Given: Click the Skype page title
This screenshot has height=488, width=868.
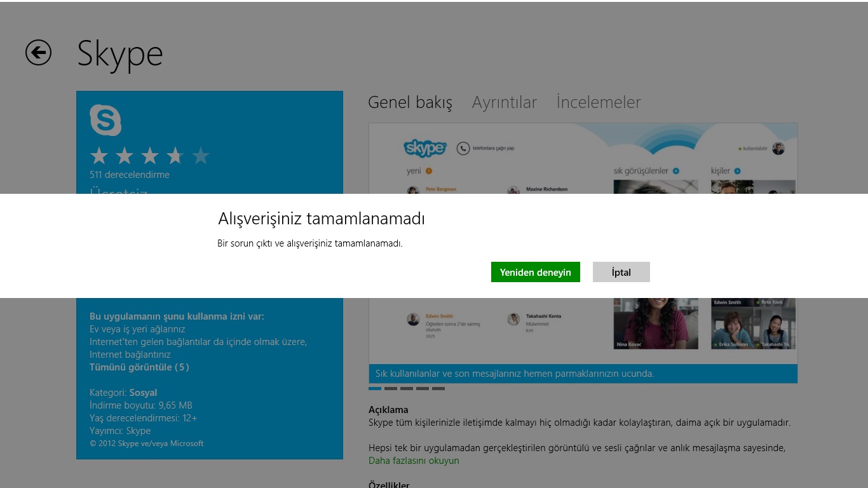Looking at the screenshot, I should click(120, 54).
